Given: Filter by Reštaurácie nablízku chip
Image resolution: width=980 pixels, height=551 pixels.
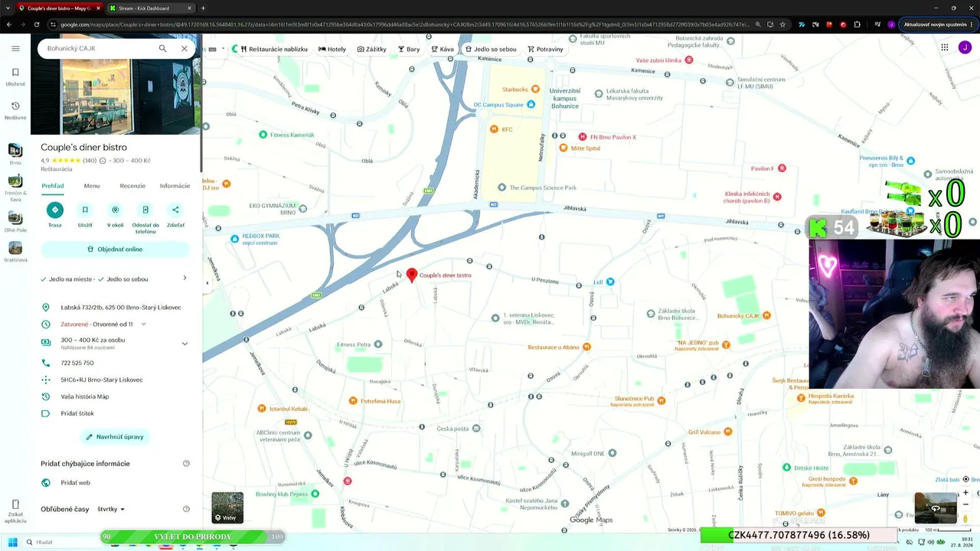Looking at the screenshot, I should point(273,49).
